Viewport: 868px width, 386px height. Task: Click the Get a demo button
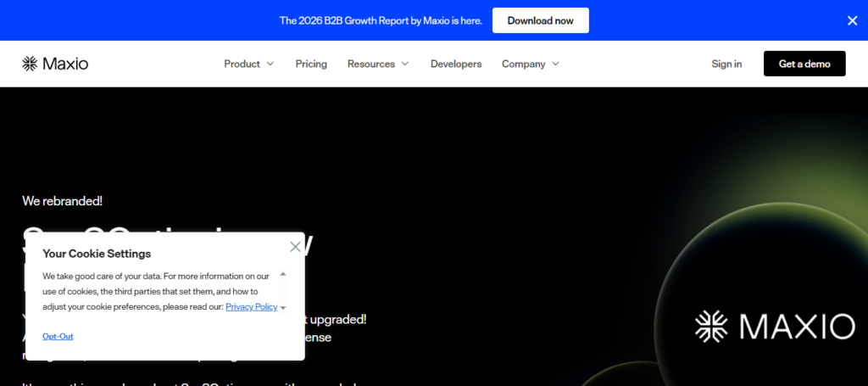pos(804,64)
